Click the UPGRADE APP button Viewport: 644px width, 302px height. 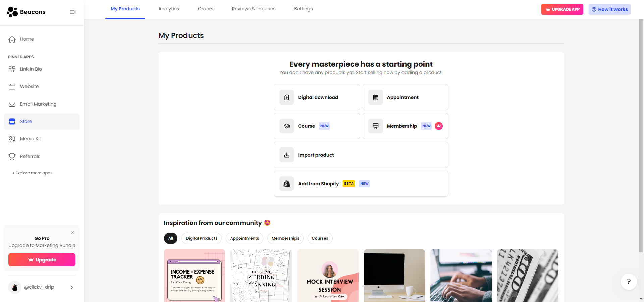[562, 9]
